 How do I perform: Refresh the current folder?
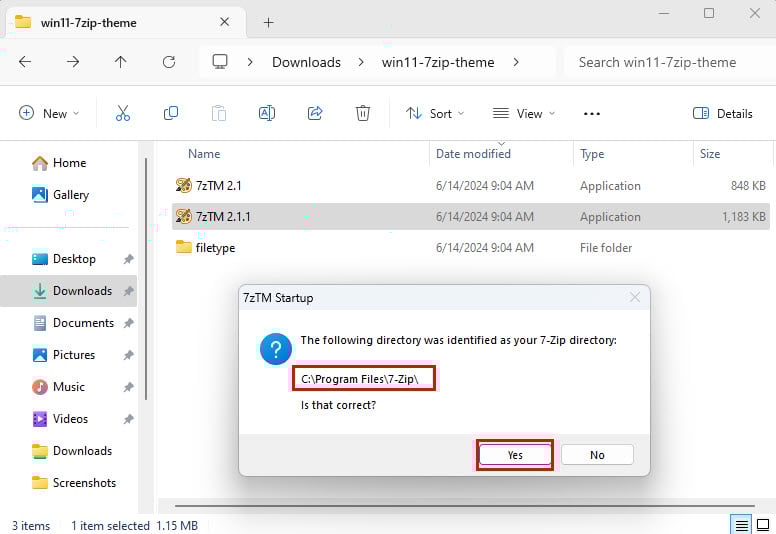click(x=169, y=62)
